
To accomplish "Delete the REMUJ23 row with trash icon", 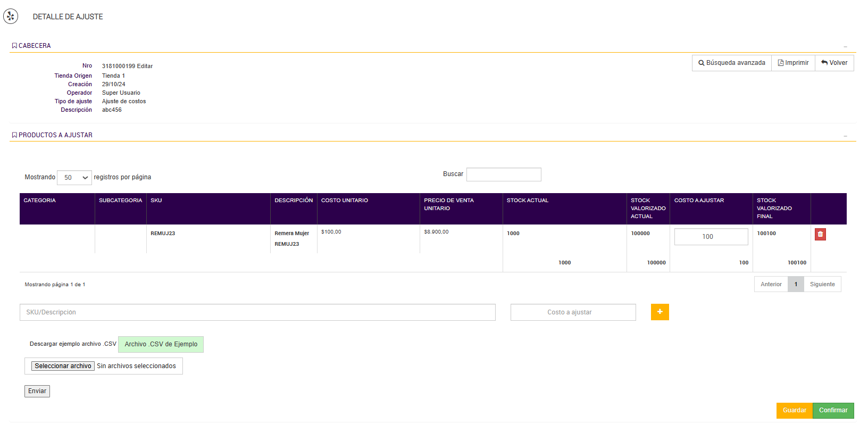I will pos(820,234).
